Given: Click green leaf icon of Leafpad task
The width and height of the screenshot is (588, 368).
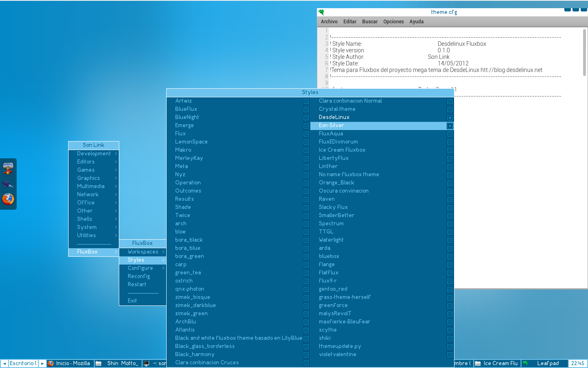Looking at the screenshot, I should click(525, 364).
